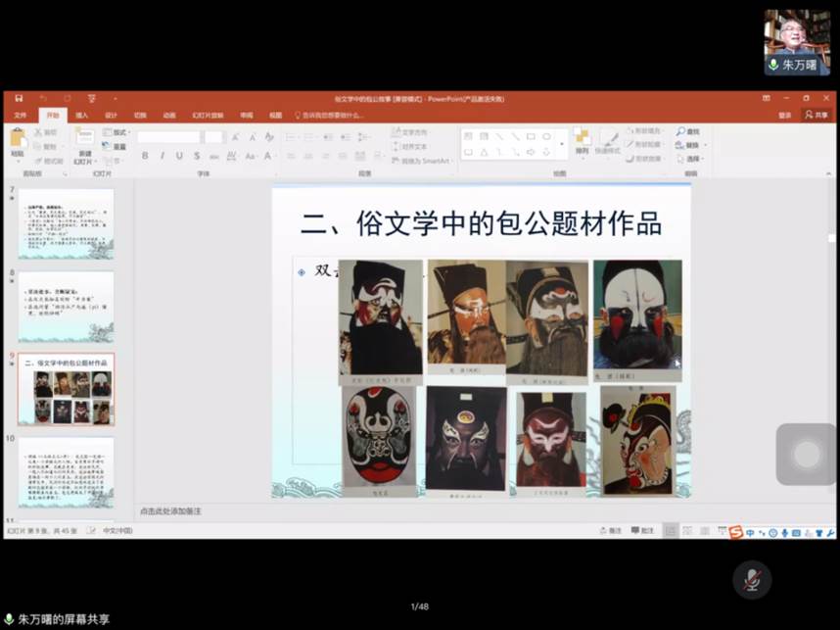
Task: Toggle italic text formatting
Action: pos(162,156)
